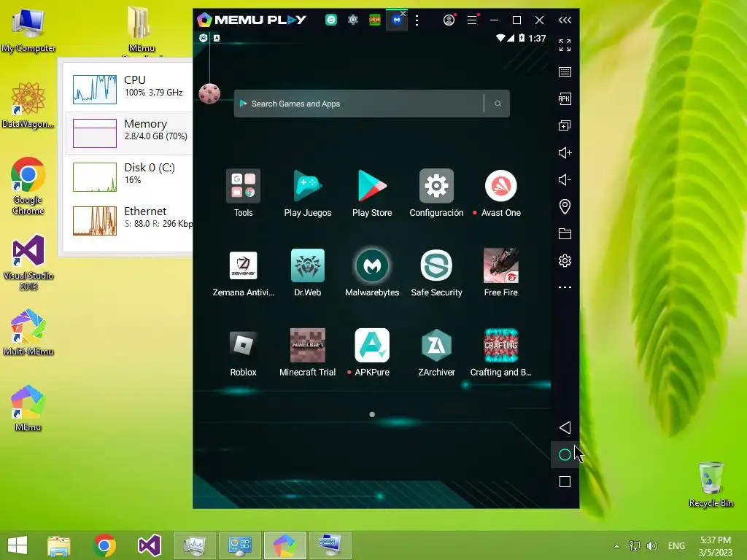
Task: Open MEmu desktop shortcut
Action: 28,408
